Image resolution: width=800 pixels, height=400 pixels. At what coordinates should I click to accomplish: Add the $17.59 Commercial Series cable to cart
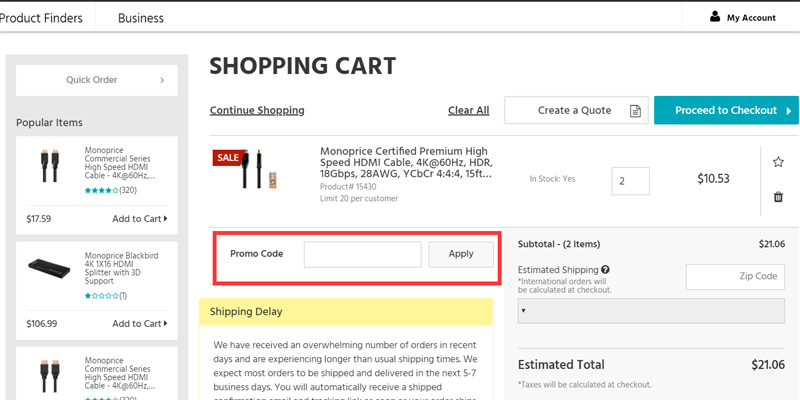click(x=139, y=218)
